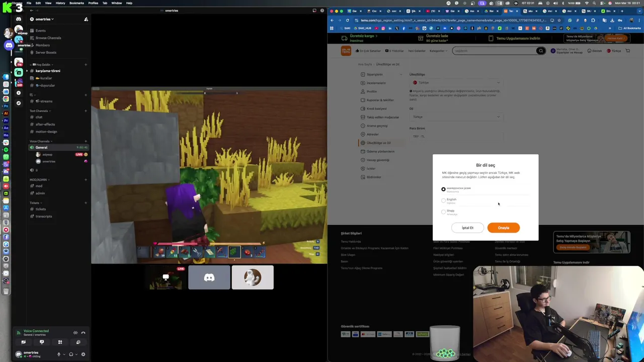
Task: Select the white avatar participant tile
Action: (253, 278)
